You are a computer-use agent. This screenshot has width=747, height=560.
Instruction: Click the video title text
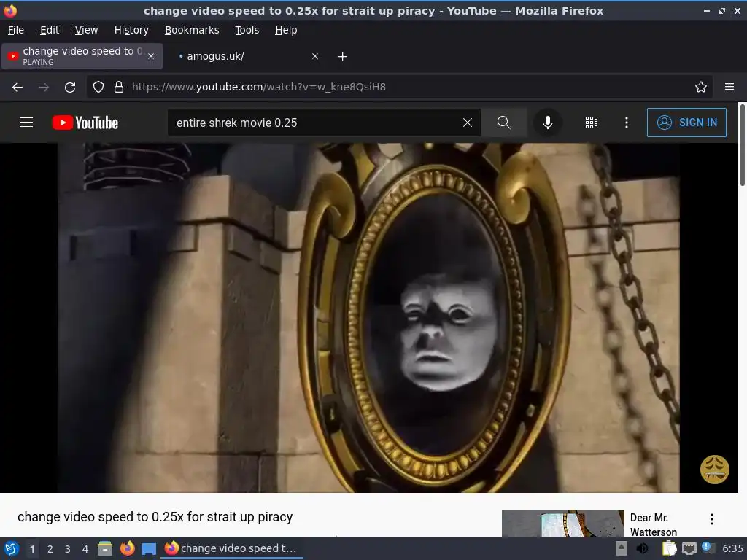click(x=155, y=517)
